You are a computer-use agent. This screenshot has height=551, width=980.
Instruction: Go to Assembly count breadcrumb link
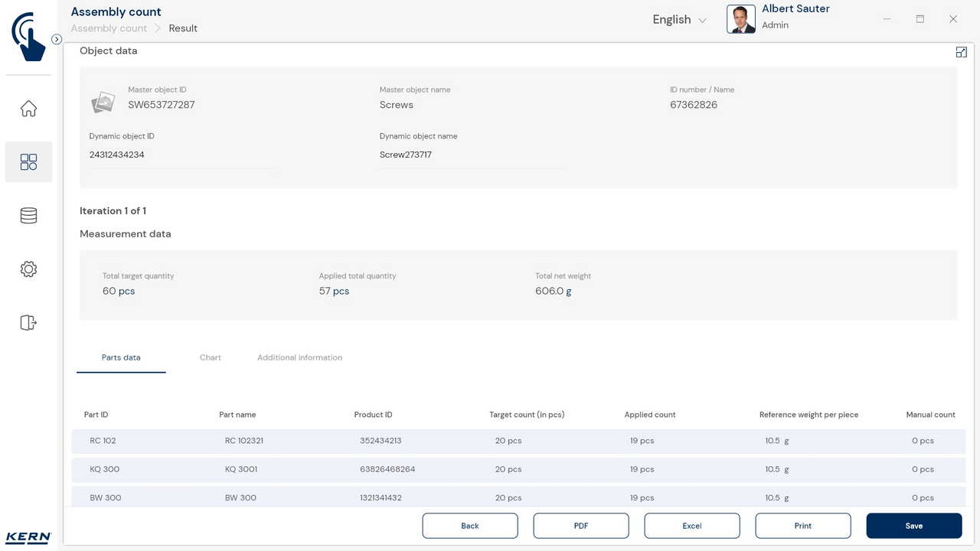coord(109,28)
